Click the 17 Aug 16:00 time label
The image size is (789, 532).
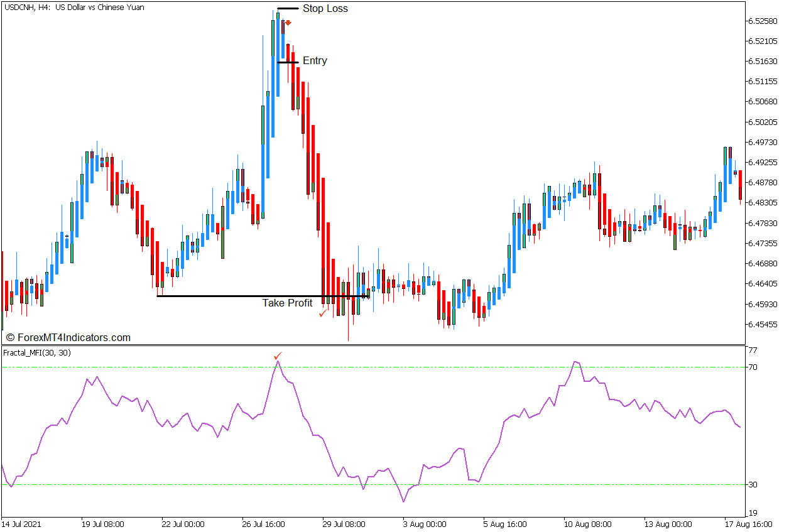click(x=748, y=524)
